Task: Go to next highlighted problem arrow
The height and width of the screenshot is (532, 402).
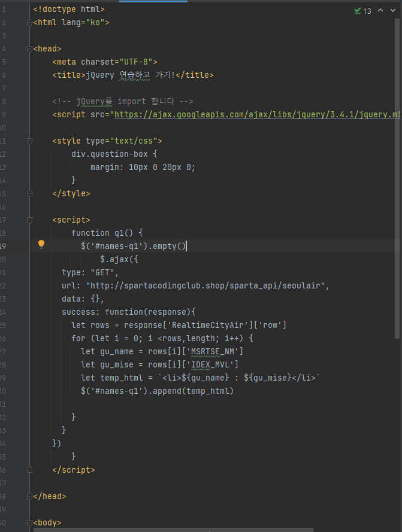Action: 393,11
